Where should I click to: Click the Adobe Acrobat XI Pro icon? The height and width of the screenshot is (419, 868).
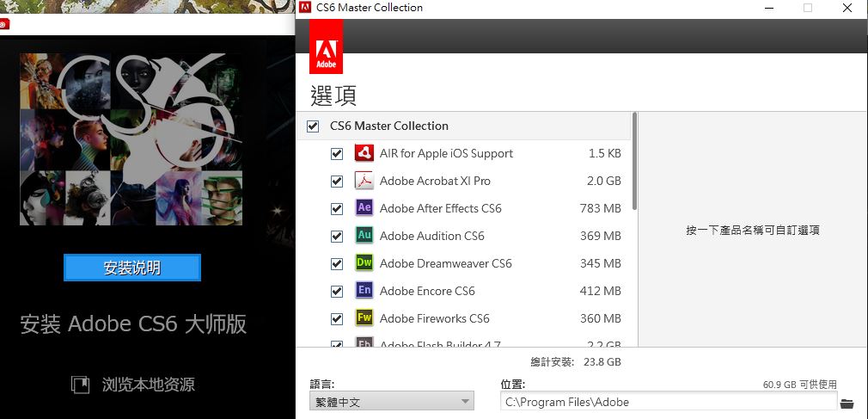(364, 181)
